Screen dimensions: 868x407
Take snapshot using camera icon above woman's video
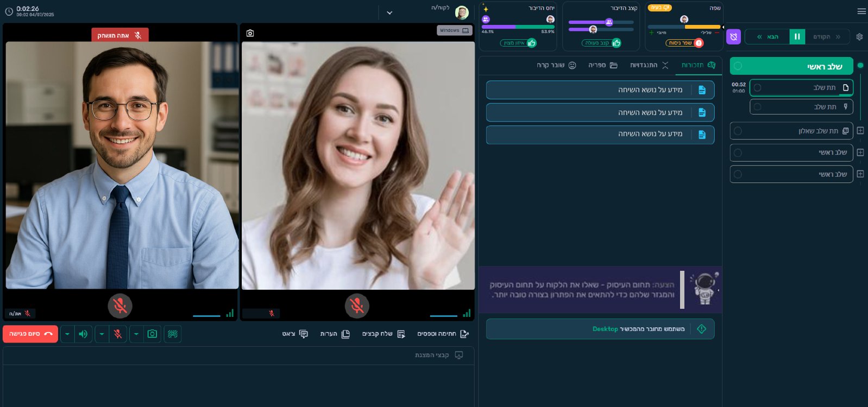click(x=250, y=33)
